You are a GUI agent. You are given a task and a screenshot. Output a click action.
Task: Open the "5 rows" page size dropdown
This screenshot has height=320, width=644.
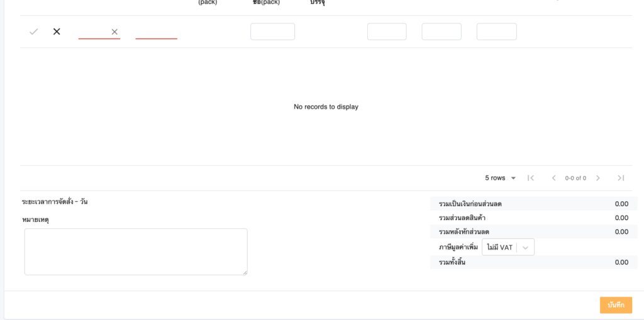pyautogui.click(x=501, y=178)
